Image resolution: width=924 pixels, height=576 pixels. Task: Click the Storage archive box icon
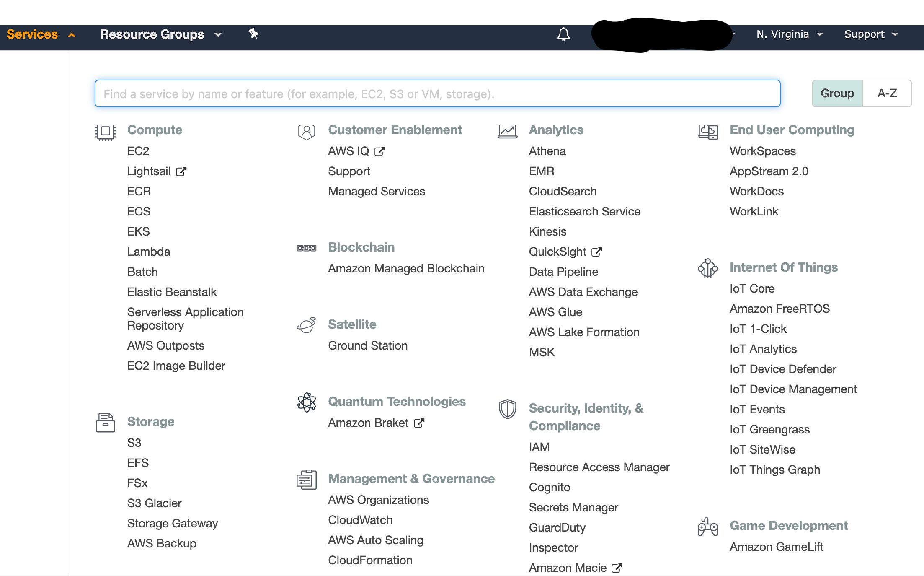(x=106, y=422)
